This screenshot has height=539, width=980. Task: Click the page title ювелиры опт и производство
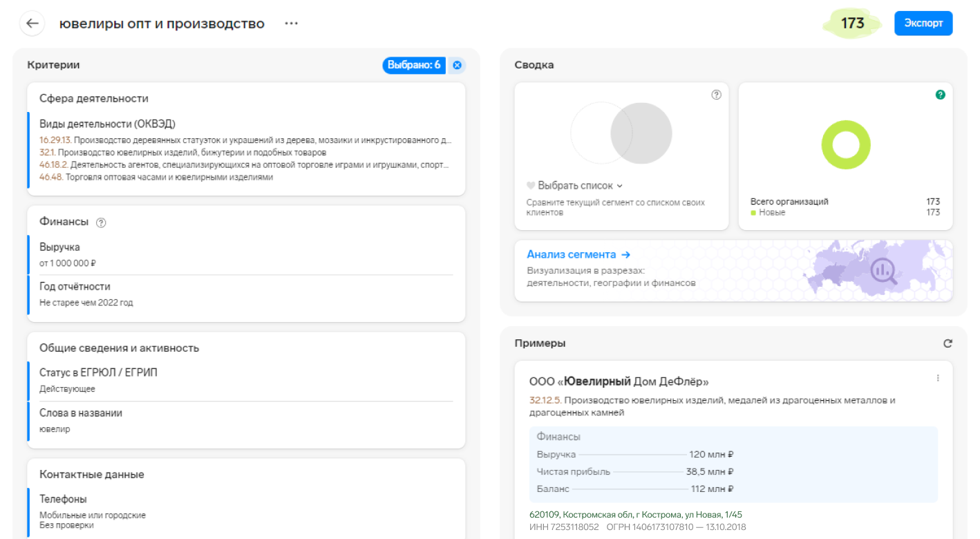coord(162,23)
